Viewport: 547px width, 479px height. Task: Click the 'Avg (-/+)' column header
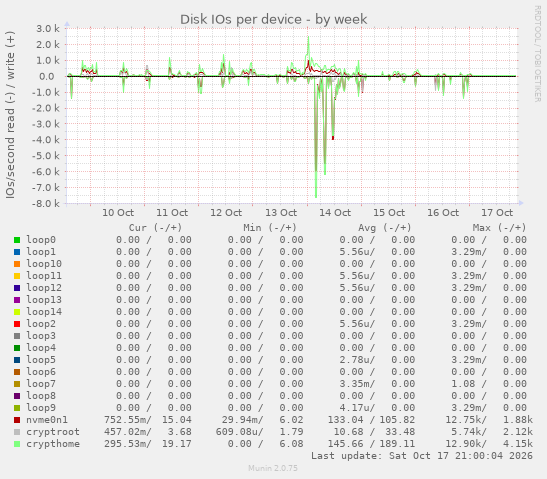point(384,228)
